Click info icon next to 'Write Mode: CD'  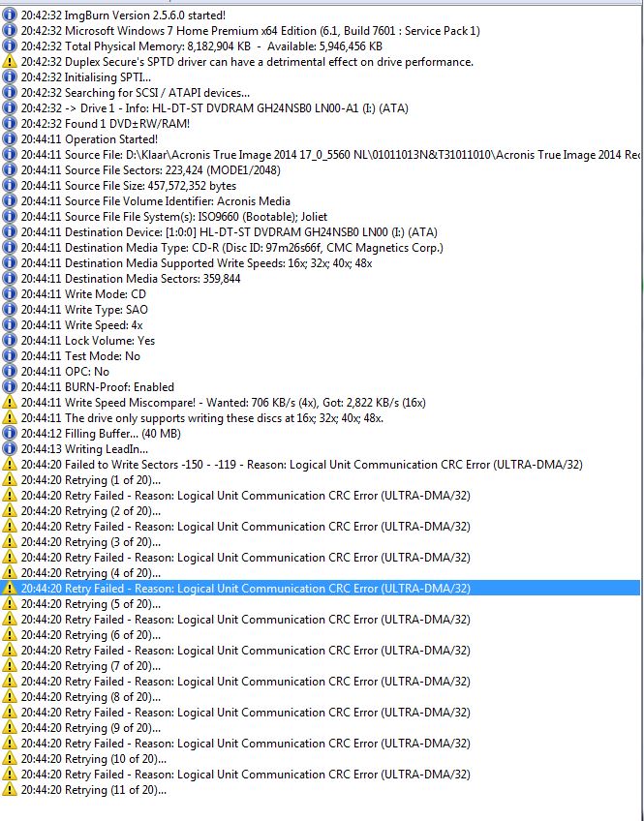click(x=10, y=293)
